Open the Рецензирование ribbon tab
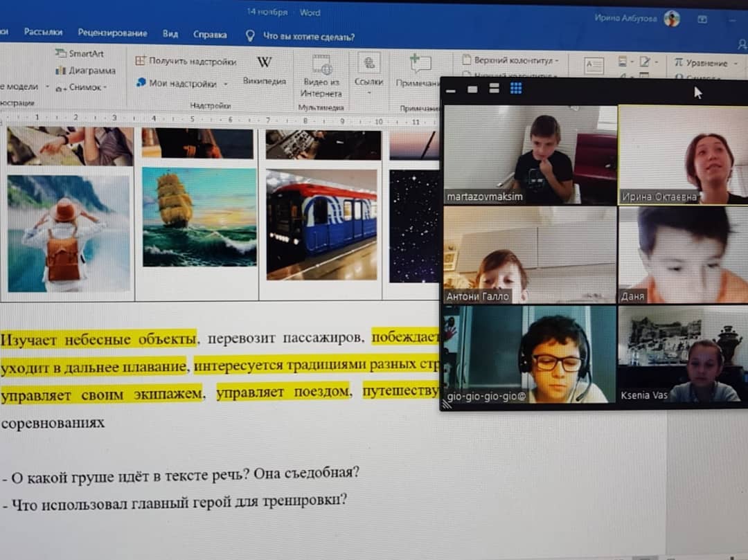 [112, 33]
